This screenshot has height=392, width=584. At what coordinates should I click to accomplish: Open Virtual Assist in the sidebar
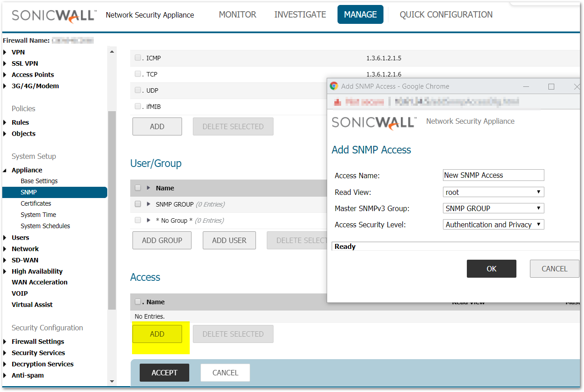(32, 305)
